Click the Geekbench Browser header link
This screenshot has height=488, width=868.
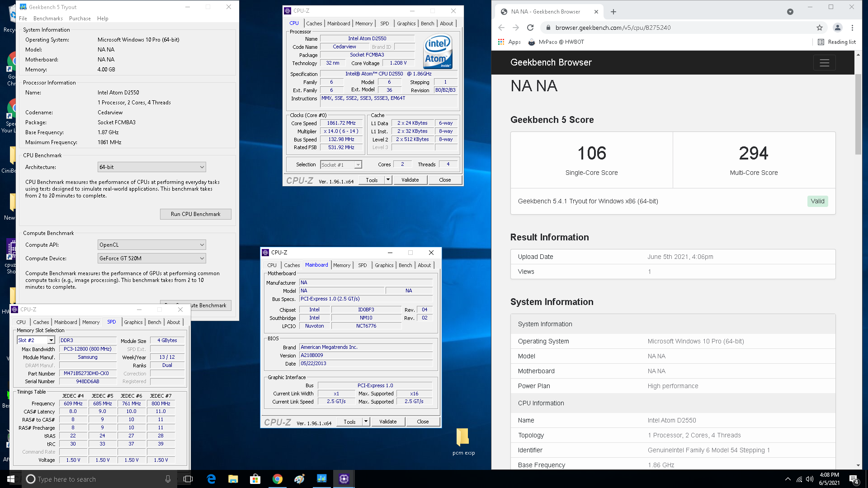551,63
